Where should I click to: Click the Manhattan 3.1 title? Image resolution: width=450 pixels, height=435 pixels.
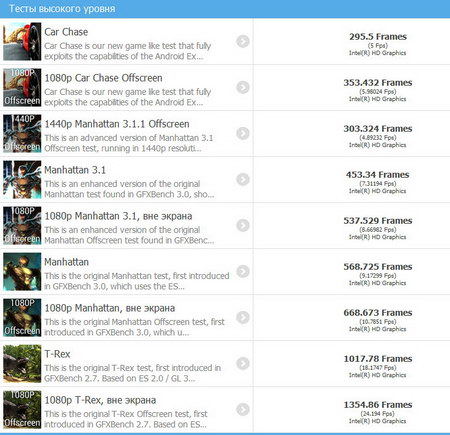(75, 170)
